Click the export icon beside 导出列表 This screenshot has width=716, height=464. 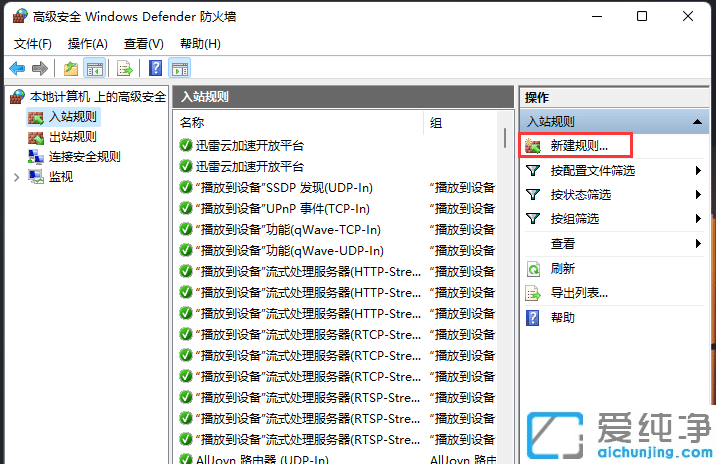[x=533, y=293]
